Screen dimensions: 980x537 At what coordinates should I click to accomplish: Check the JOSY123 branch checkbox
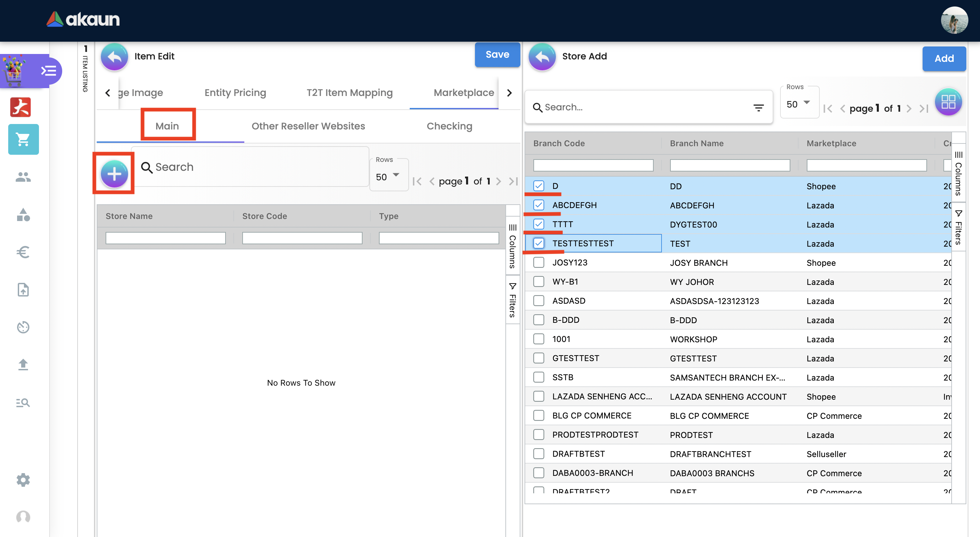pyautogui.click(x=538, y=262)
